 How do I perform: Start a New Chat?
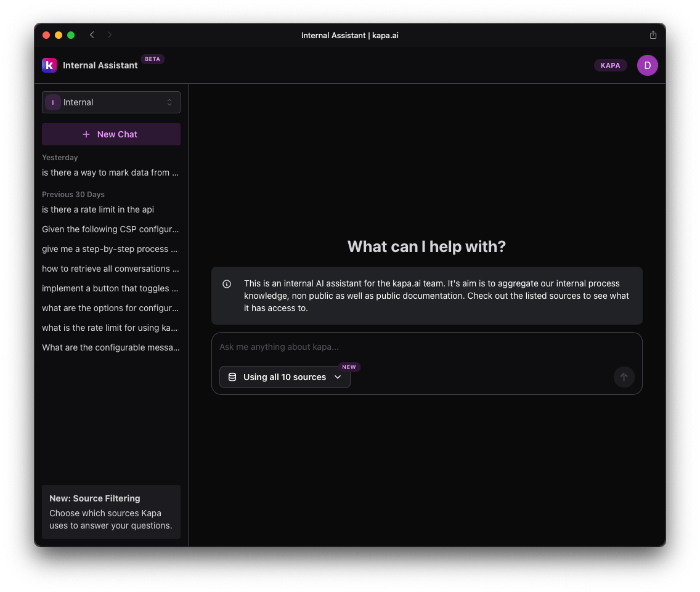(x=111, y=134)
